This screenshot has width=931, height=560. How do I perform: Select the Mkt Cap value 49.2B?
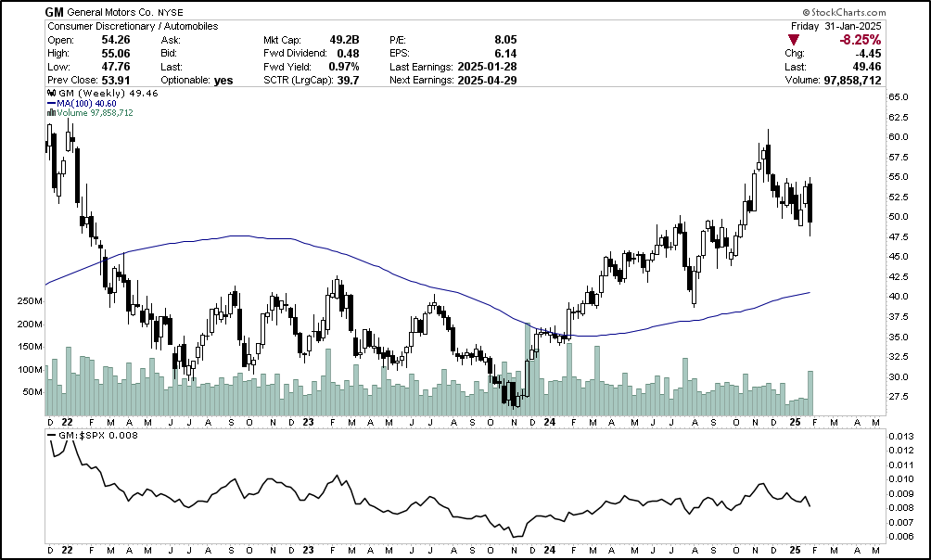pyautogui.click(x=344, y=40)
